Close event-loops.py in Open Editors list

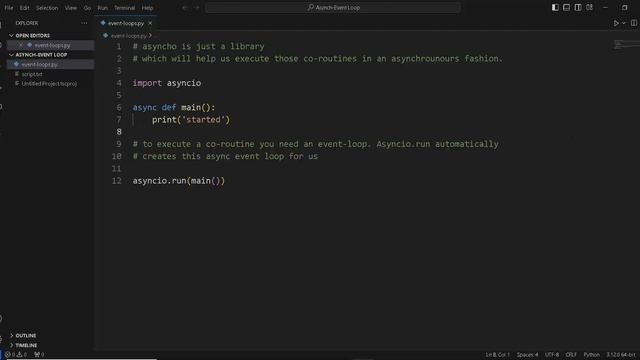21,45
